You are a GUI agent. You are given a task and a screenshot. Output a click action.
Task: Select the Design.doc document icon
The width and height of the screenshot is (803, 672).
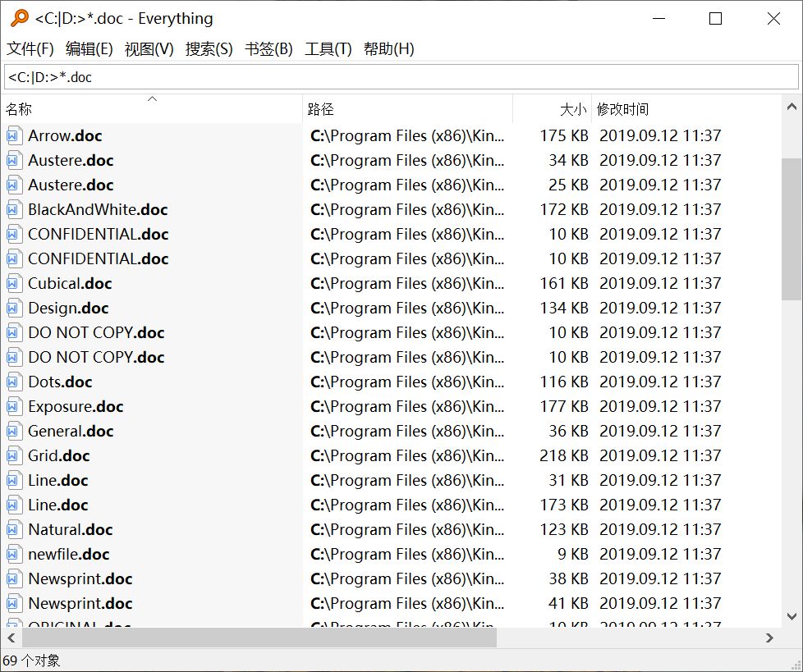point(13,309)
